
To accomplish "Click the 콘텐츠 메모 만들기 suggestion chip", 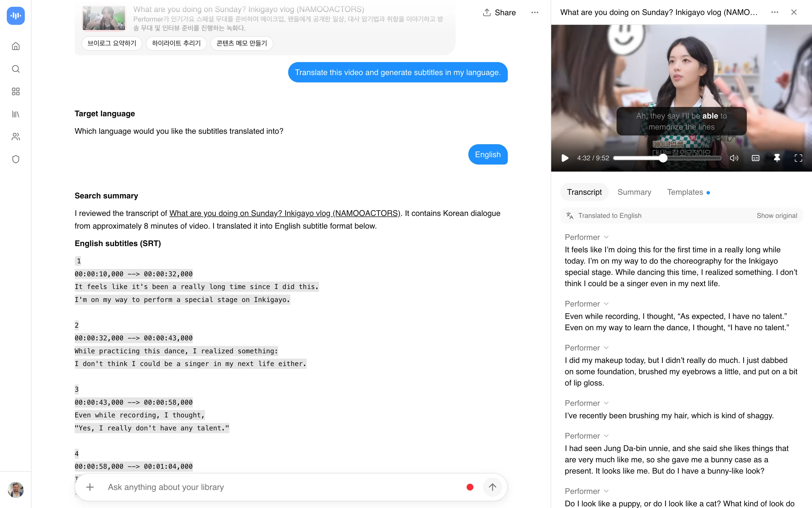I will 242,43.
